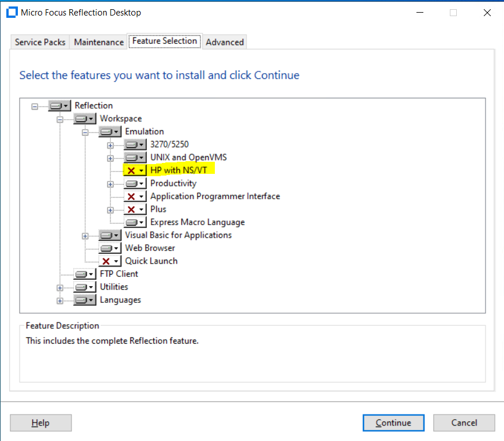504x441 pixels.
Task: Open the Advanced tab
Action: coord(225,42)
